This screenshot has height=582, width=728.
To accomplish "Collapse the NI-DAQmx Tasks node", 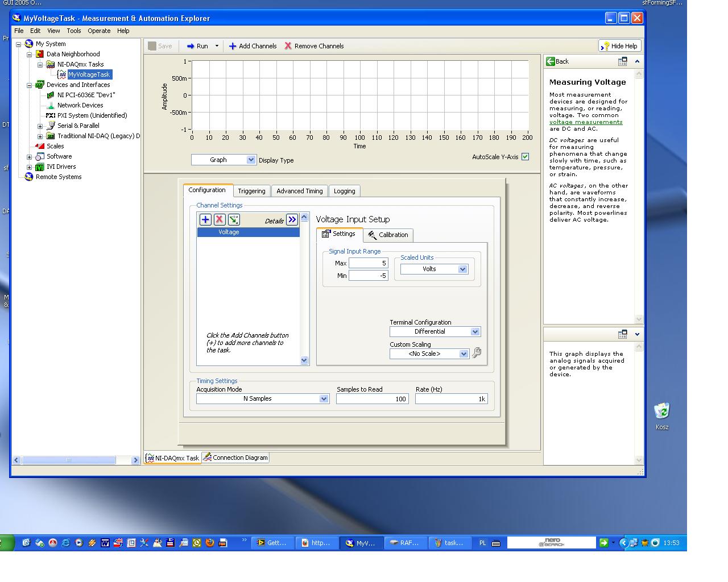I will coord(40,64).
